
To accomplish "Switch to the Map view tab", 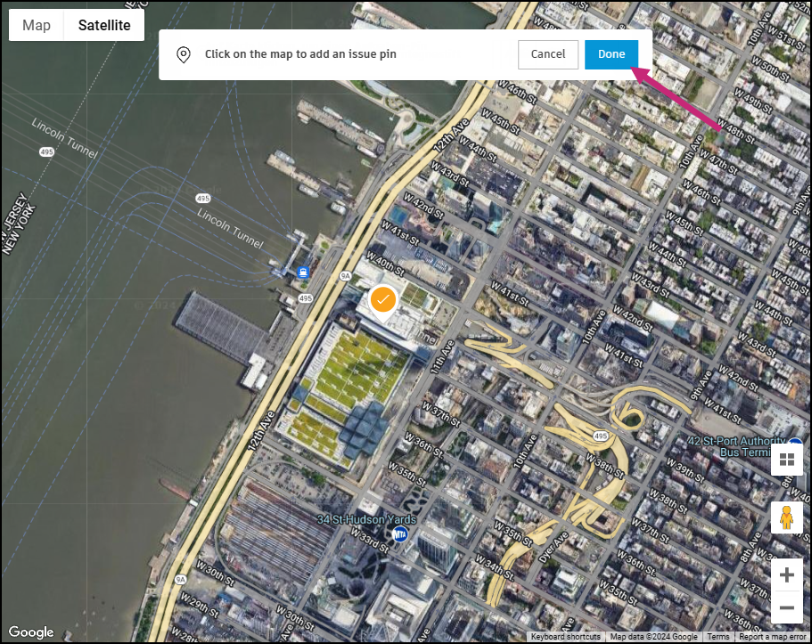I will pos(37,25).
